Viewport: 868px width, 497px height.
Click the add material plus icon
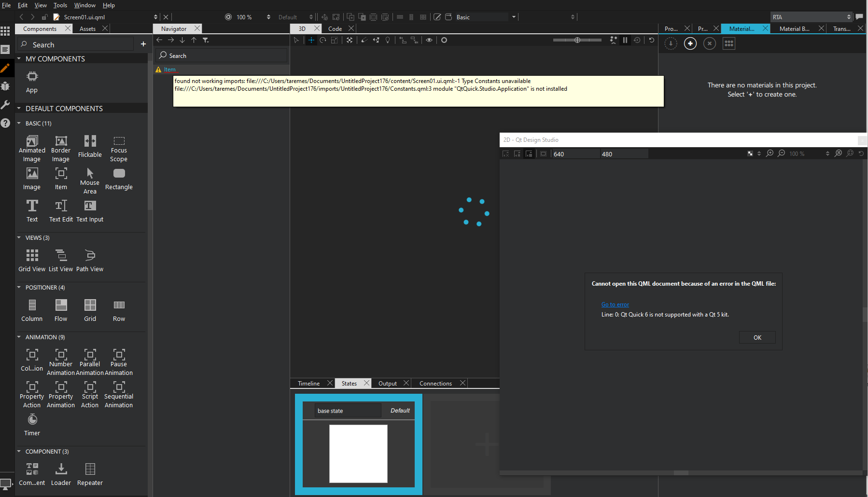pyautogui.click(x=690, y=43)
